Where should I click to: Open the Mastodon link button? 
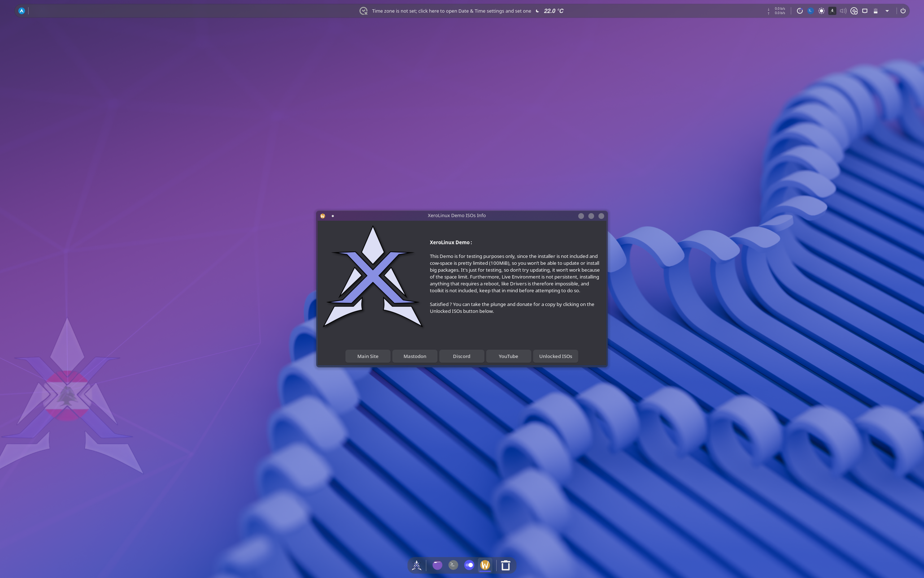415,356
